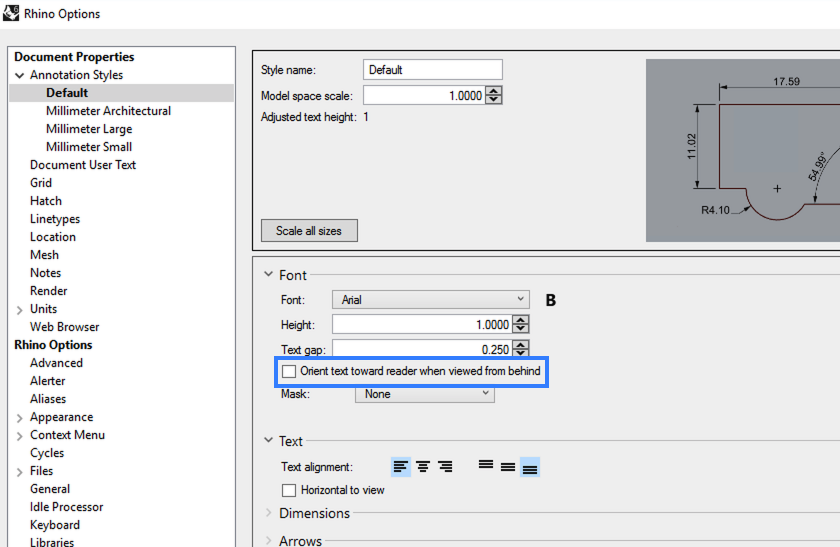Increase font Height value
Screen dimensions: 840x547
[x=521, y=320]
